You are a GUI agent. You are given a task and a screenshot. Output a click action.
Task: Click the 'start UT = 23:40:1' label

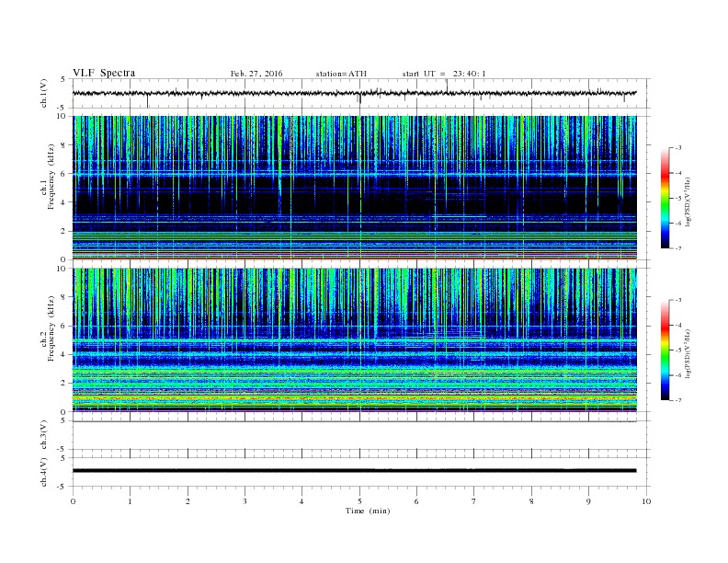(444, 74)
